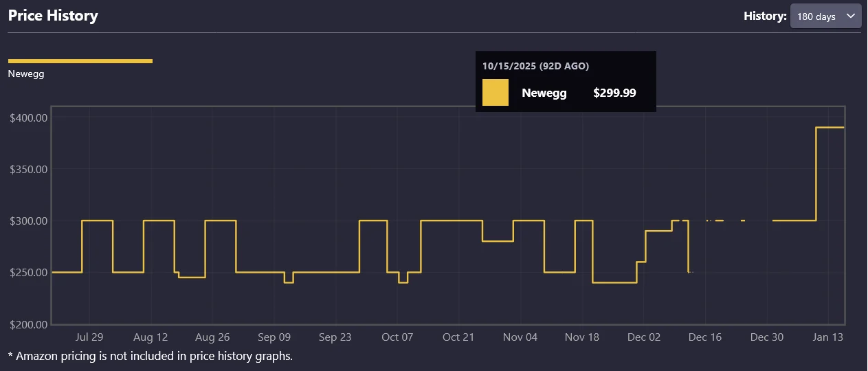The width and height of the screenshot is (868, 371).
Task: Select the Nov 18 date marker
Action: coord(582,337)
